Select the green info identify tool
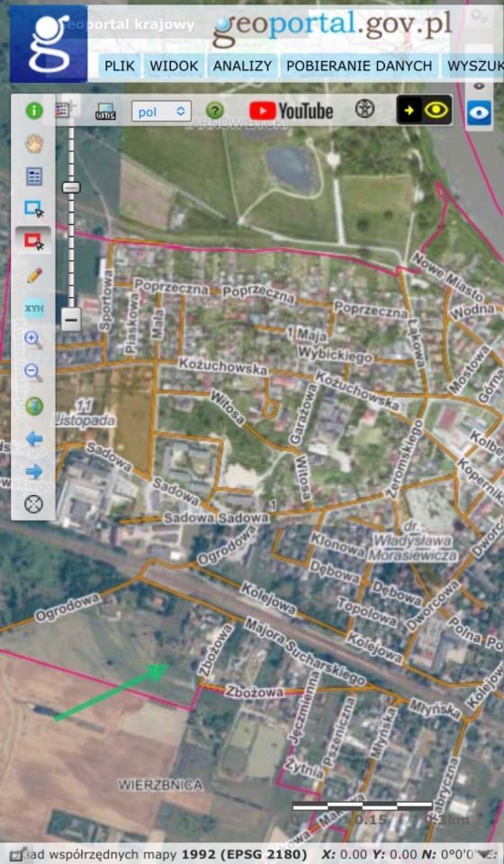 (34, 111)
